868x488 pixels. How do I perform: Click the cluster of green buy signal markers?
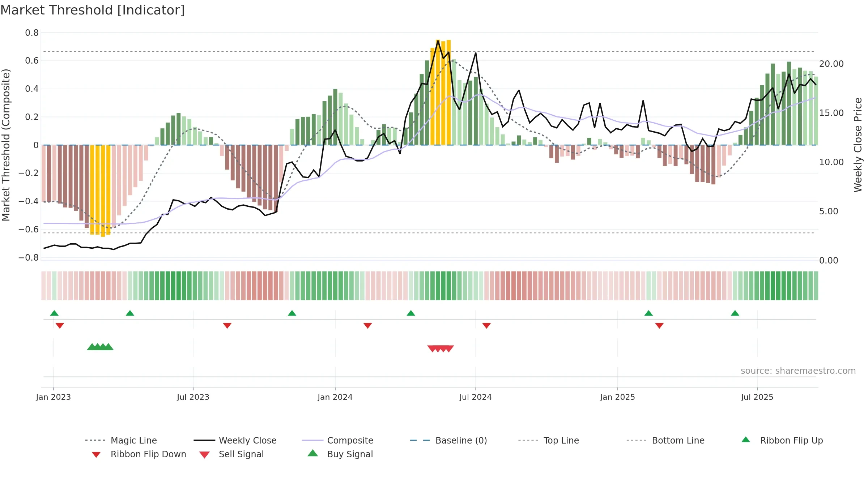(100, 347)
